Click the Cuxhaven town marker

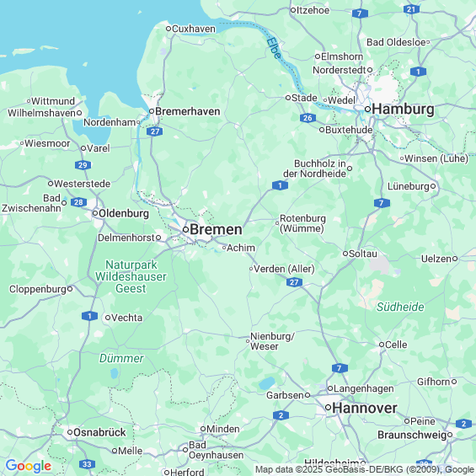tap(168, 29)
